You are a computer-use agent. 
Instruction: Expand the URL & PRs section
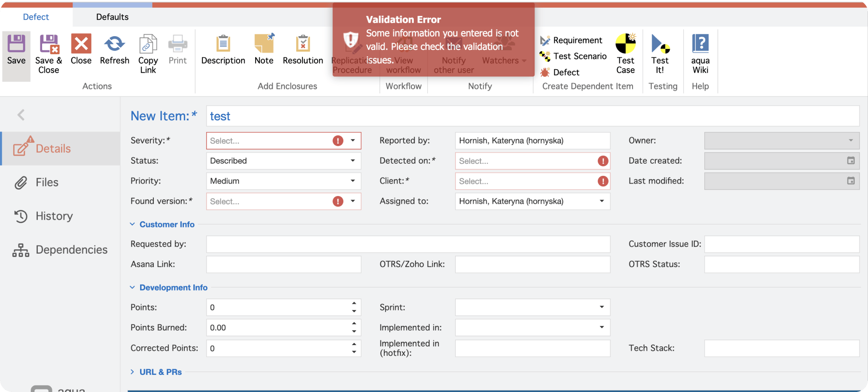132,372
